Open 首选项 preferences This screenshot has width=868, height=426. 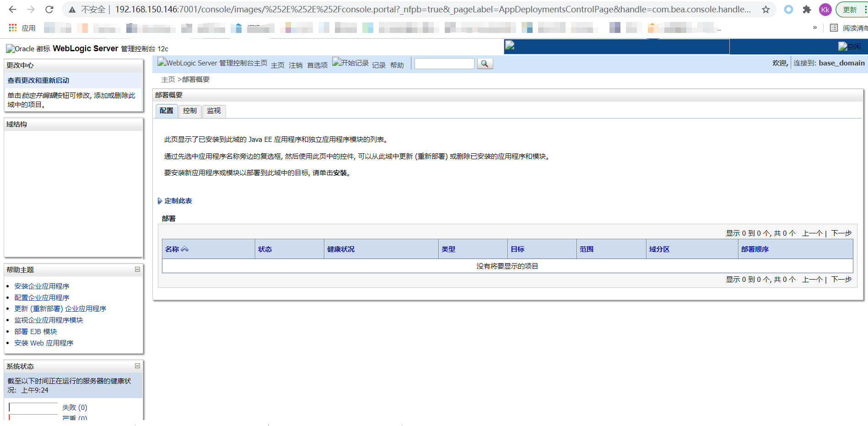[x=317, y=65]
